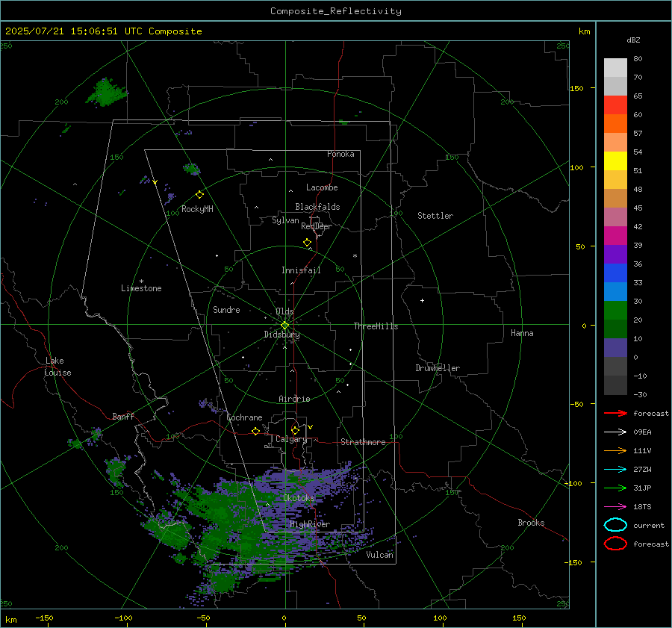Click the Brooks town label
672x628 pixels.
[x=531, y=523]
